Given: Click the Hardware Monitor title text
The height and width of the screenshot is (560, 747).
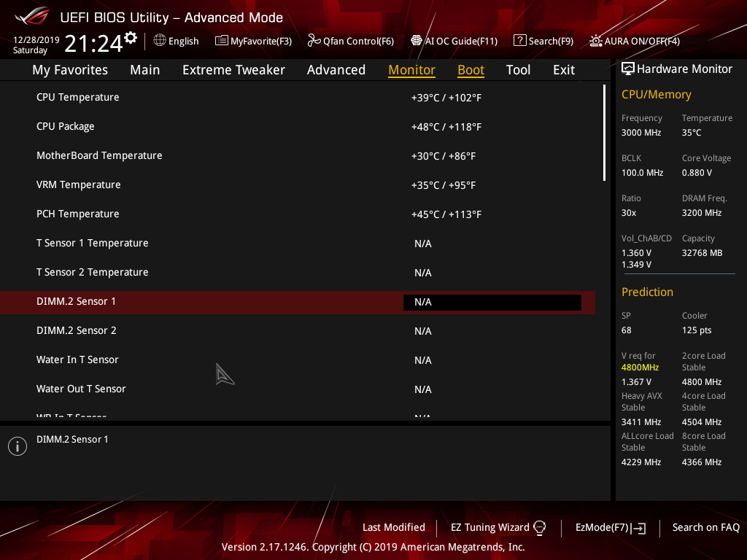Looking at the screenshot, I should coord(684,69).
